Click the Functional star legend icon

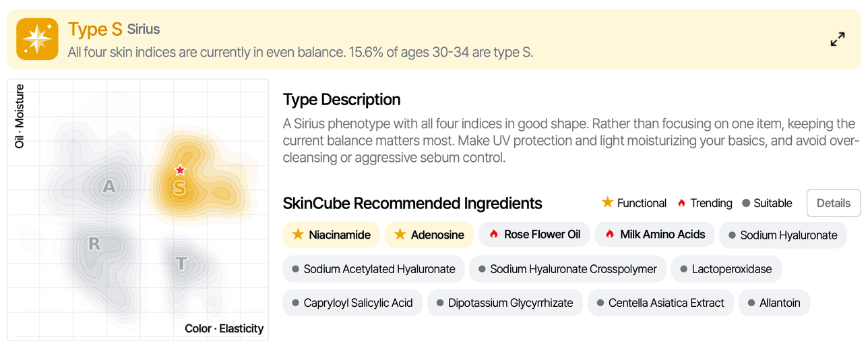point(607,202)
